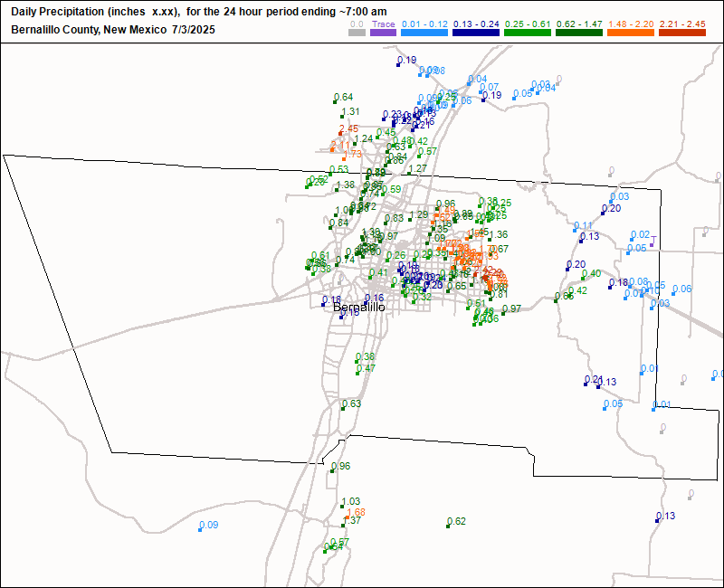Click the 0.65 station reading
The width and height of the screenshot is (724, 588).
point(457,286)
